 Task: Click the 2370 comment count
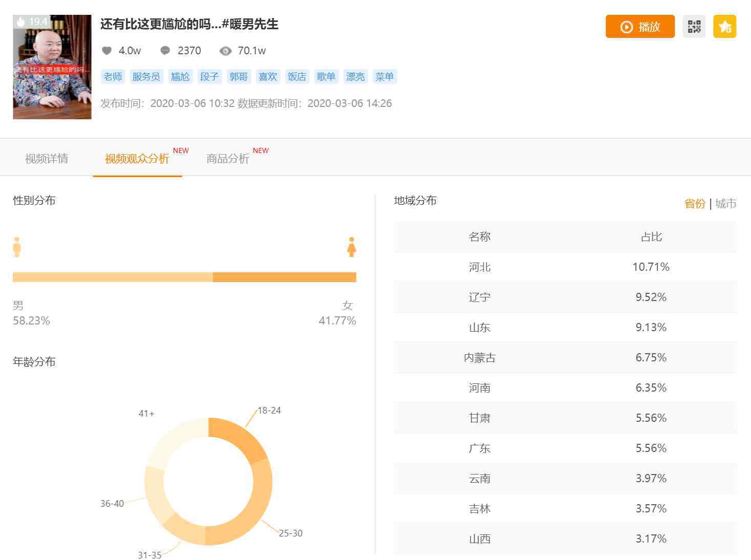pos(189,51)
